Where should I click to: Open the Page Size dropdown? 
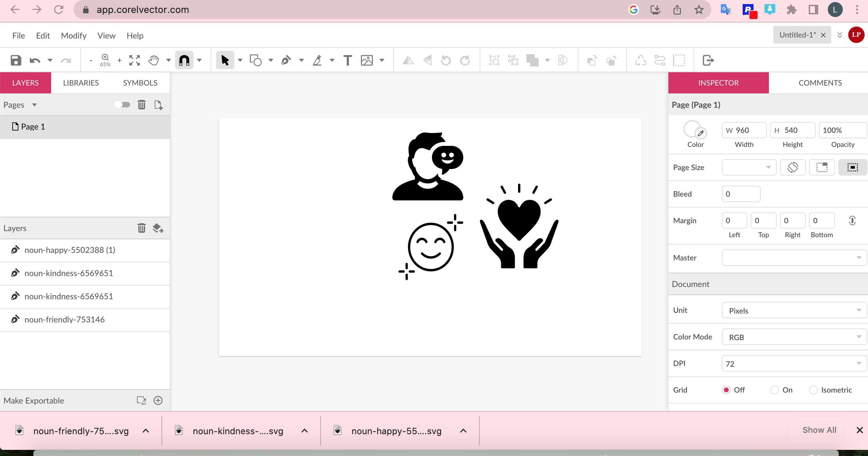(x=749, y=167)
